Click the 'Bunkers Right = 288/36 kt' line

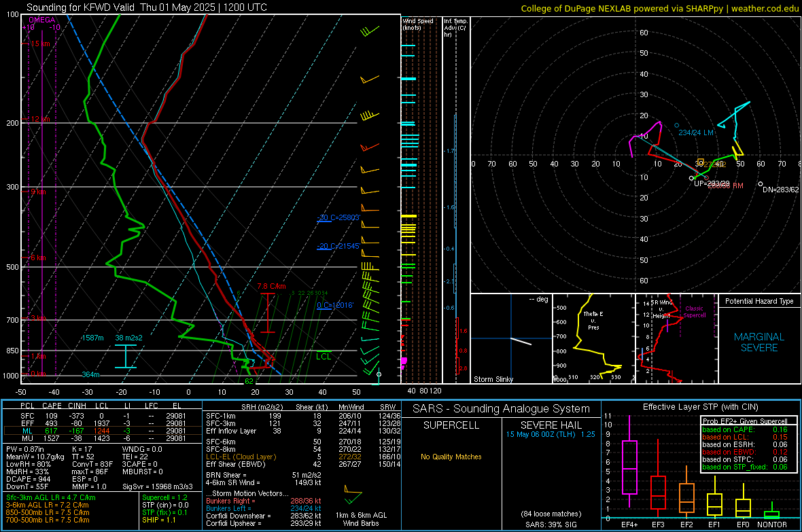[264, 501]
